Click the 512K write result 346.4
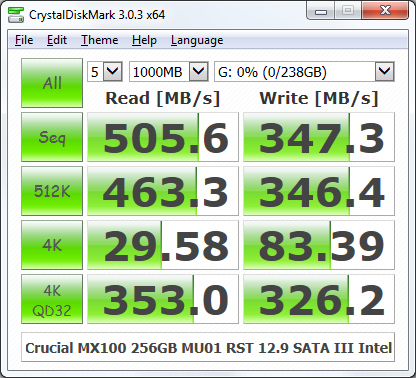 pyautogui.click(x=319, y=191)
